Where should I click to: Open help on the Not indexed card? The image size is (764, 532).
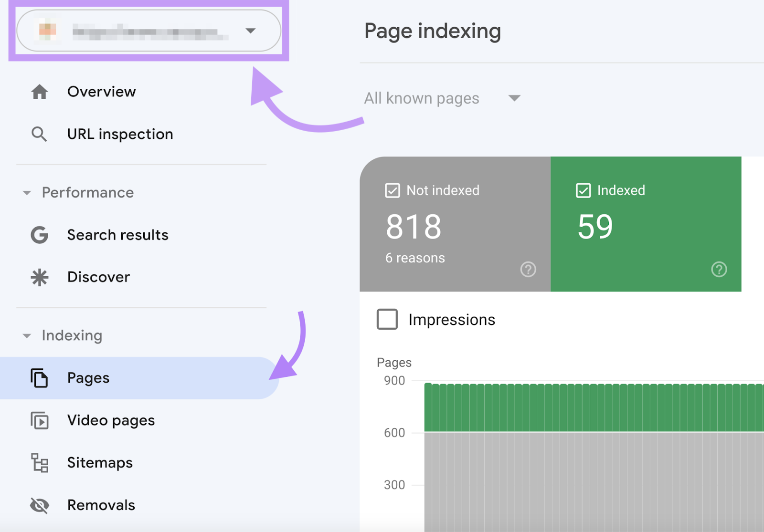528,270
